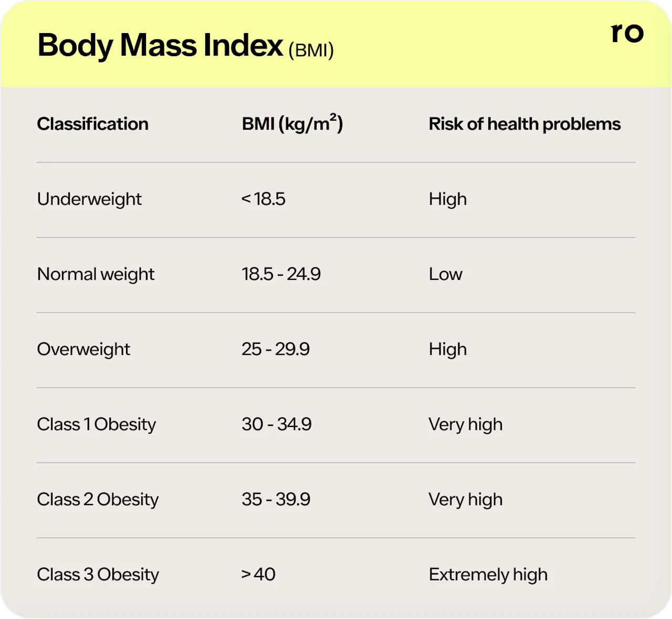Click the 25 - 29.9 BMI range
672x619 pixels.
pyautogui.click(x=276, y=349)
